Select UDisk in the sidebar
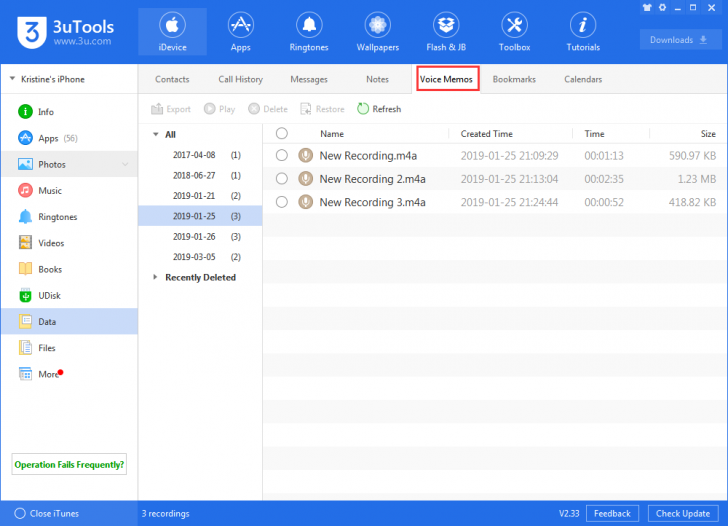728x526 pixels. (70, 296)
